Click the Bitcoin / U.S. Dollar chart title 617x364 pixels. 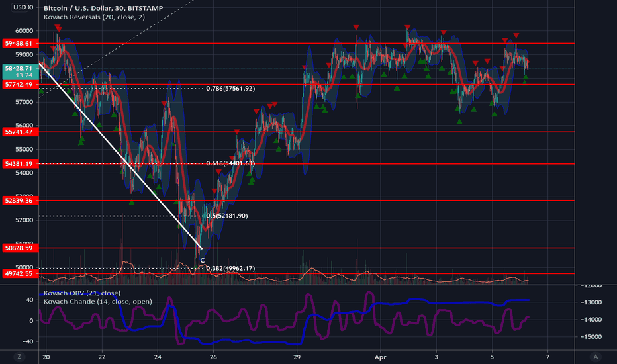(103, 8)
